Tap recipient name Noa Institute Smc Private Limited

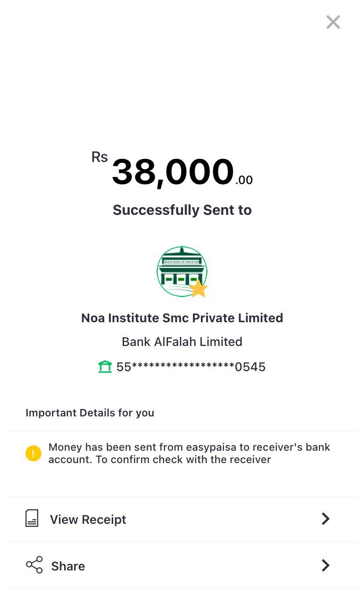tap(182, 318)
